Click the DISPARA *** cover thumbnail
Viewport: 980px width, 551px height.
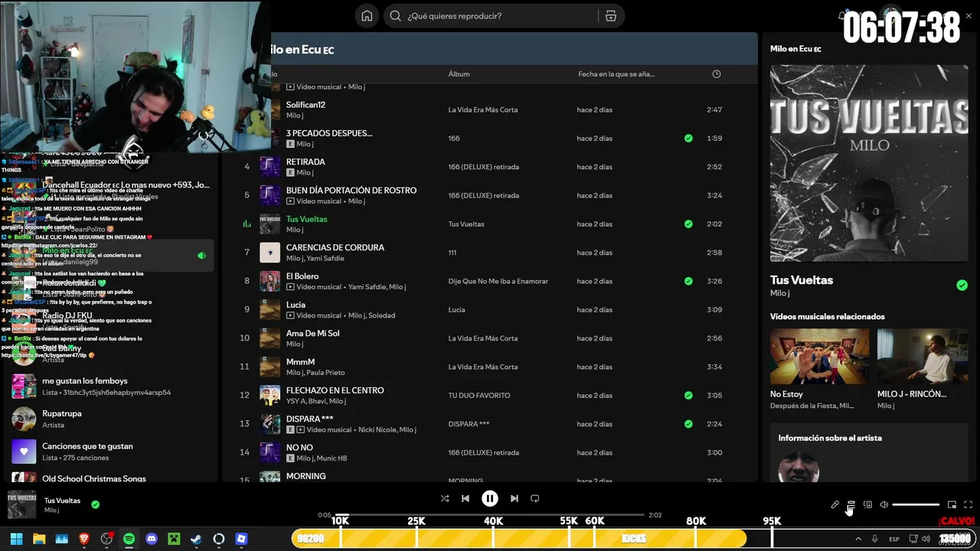[269, 424]
